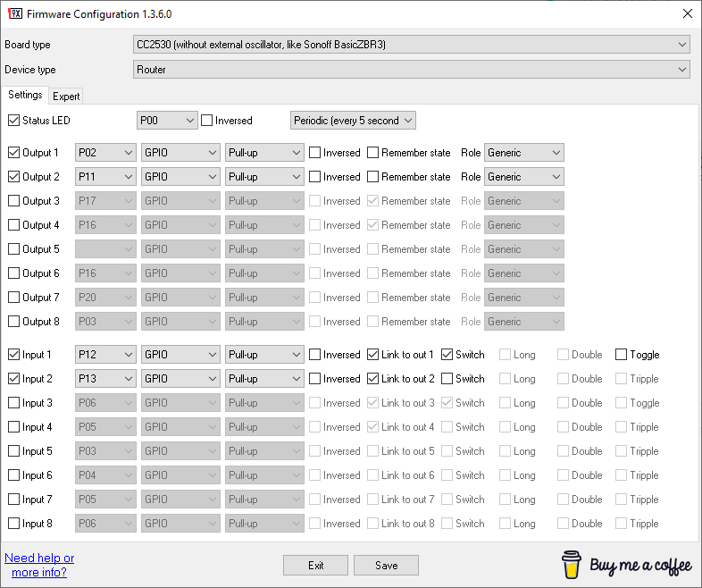The height and width of the screenshot is (588, 702).
Task: Open Input 2 GPIO mode dropdown
Action: pyautogui.click(x=180, y=379)
